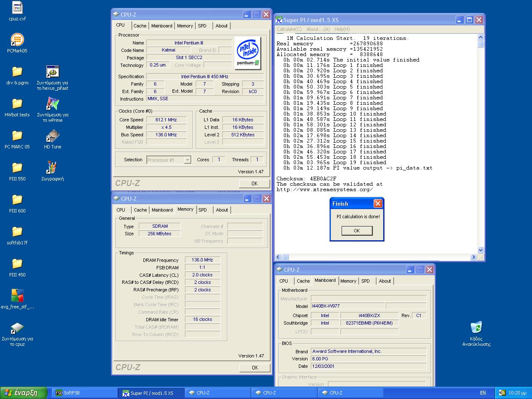The width and height of the screenshot is (532, 399).
Task: Launch the avg_free_stf installer icon
Action: 17,296
